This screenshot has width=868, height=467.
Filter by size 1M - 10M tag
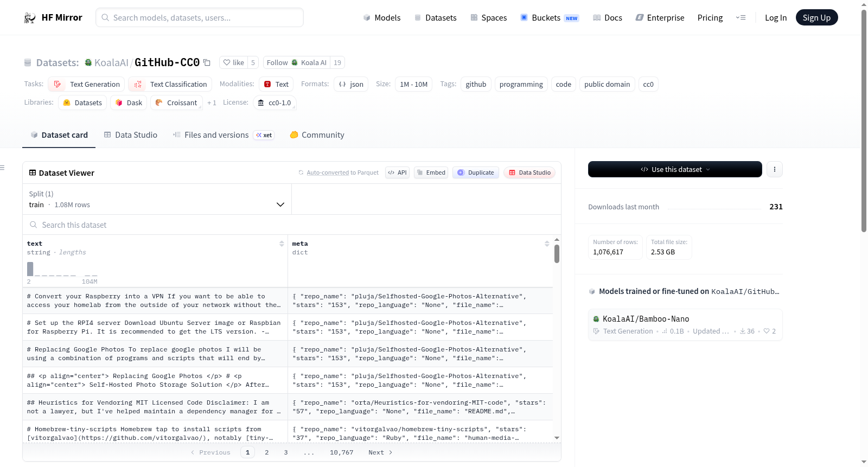pos(413,84)
